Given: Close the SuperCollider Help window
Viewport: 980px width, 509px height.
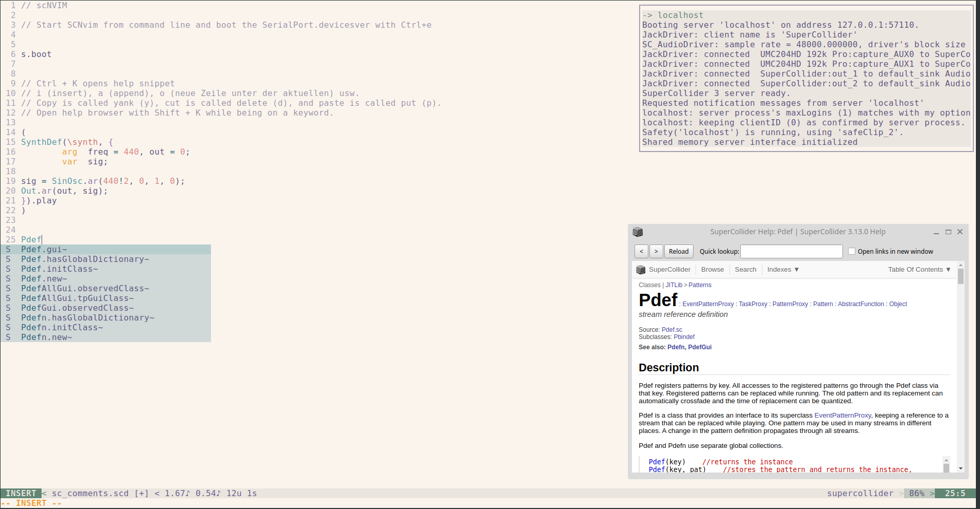Looking at the screenshot, I should click(x=960, y=232).
